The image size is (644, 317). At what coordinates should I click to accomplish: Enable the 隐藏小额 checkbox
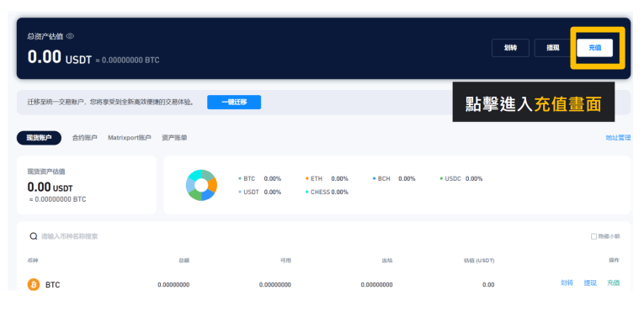[593, 236]
